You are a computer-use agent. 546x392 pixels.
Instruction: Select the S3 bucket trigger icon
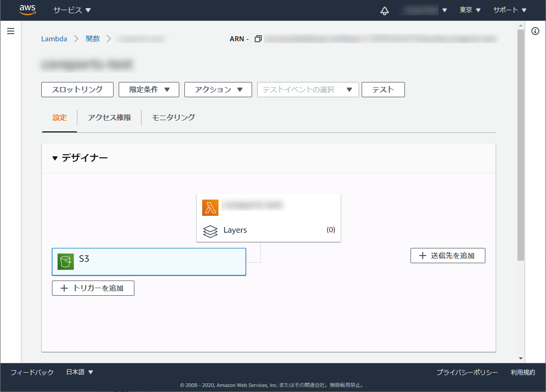pos(66,262)
